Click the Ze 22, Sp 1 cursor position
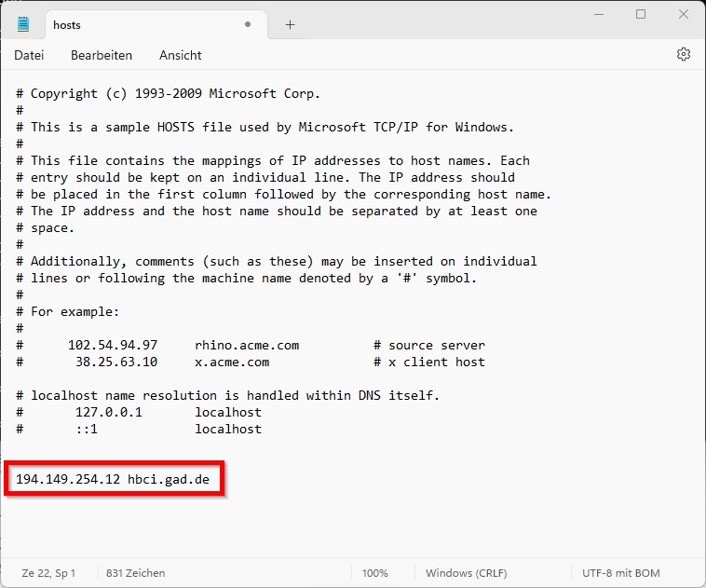 (48, 573)
